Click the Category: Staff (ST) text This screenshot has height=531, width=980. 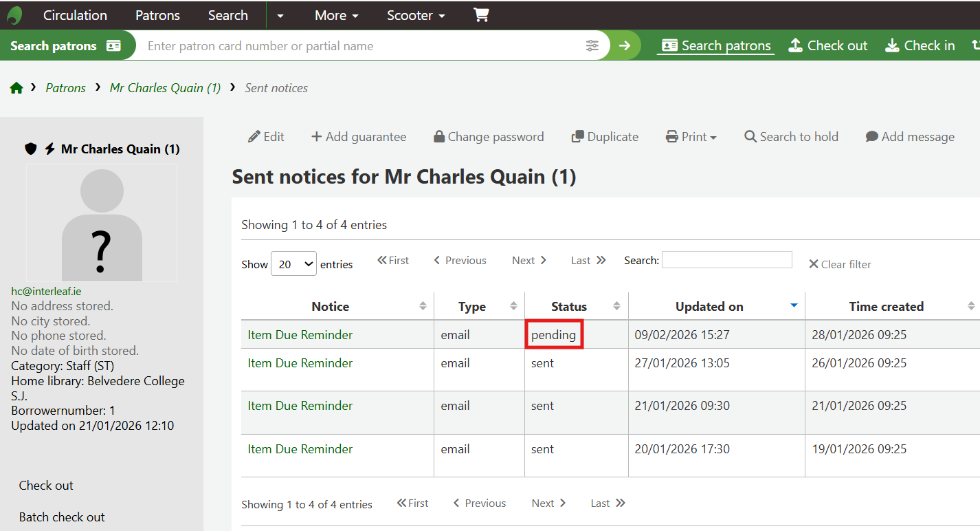[63, 365]
